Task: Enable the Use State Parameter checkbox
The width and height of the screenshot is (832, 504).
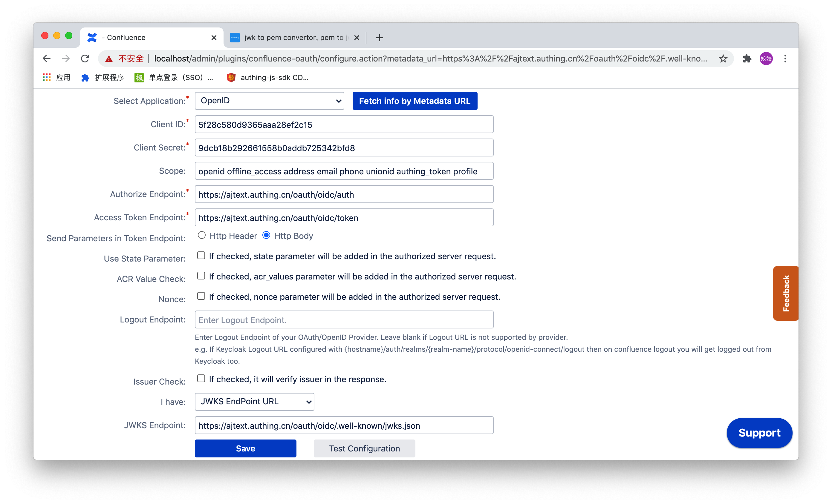Action: click(x=201, y=255)
